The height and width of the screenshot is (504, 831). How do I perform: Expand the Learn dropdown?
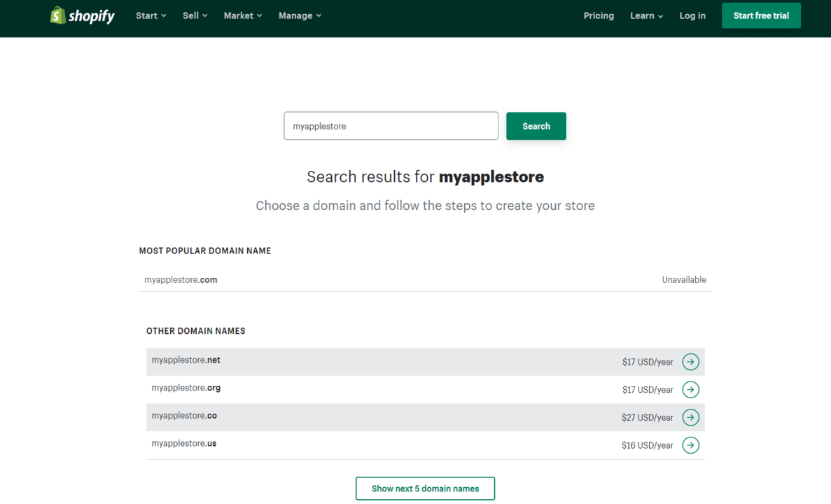[645, 15]
